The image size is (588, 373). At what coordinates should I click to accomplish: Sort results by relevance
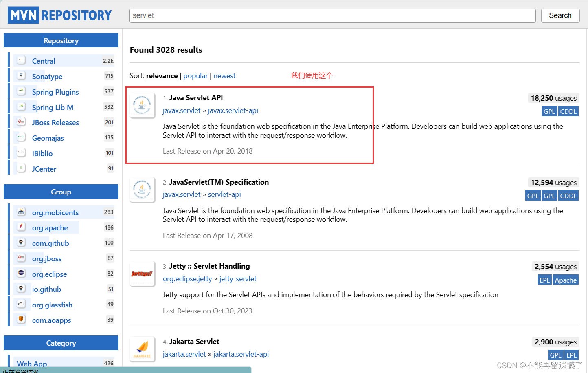[x=162, y=76]
